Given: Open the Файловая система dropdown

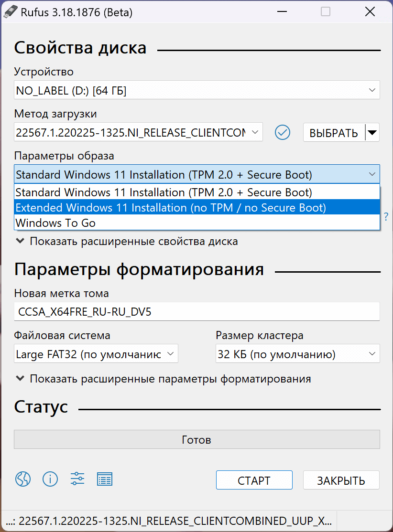Looking at the screenshot, I should [96, 354].
